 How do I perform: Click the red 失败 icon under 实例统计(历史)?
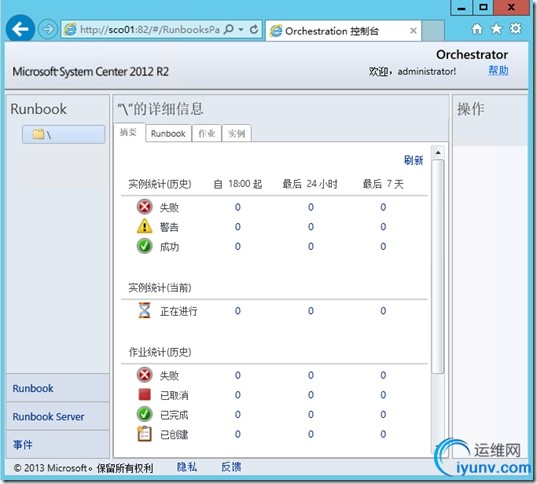(145, 207)
